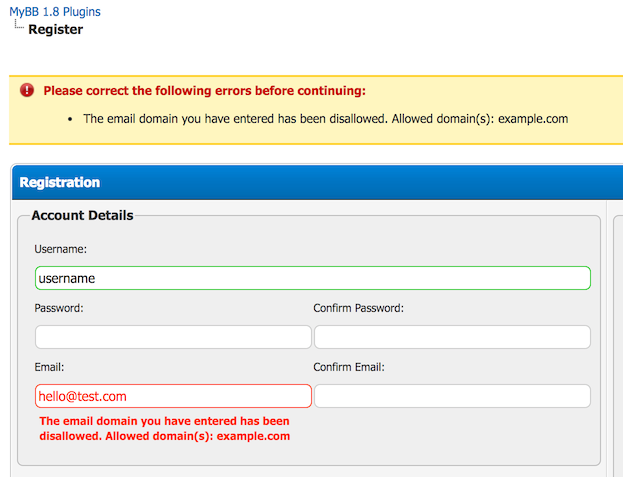Click the Username label
The image size is (623, 477).
coord(61,249)
